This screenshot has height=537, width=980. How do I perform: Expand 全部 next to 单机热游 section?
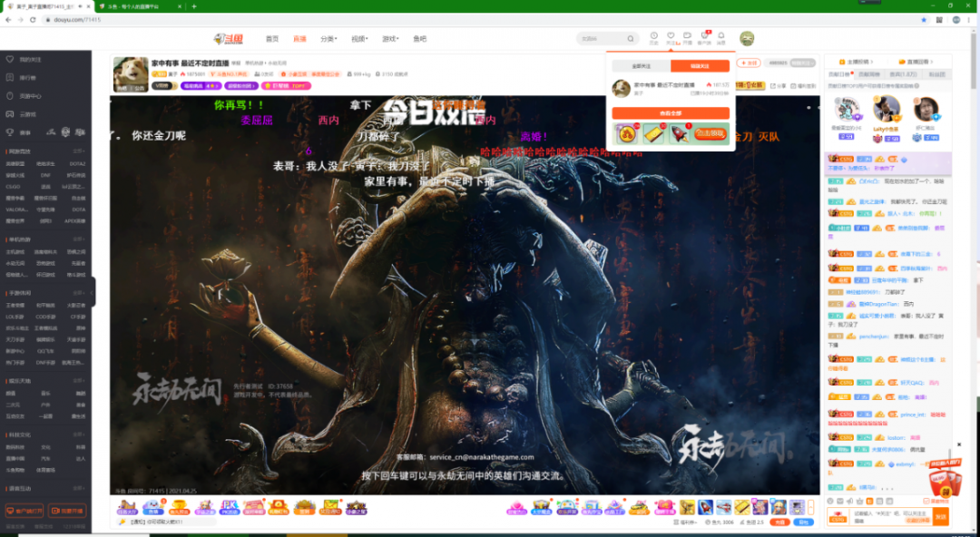[78, 239]
